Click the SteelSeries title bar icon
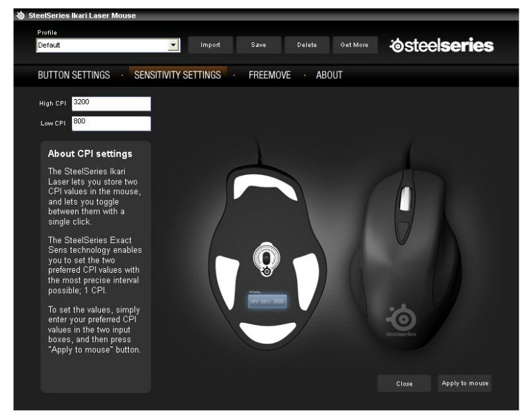This screenshot has height=420, width=528. tap(21, 15)
